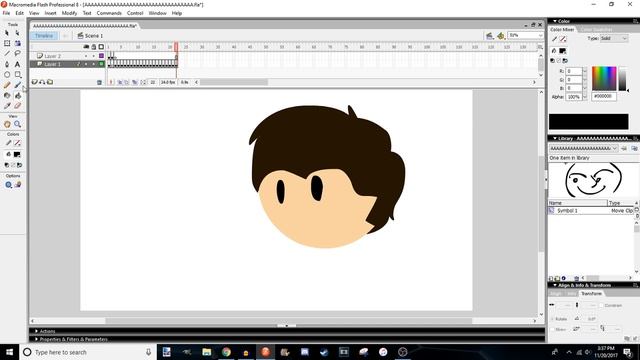Toggle lock all layers padlock icon
640x360 pixels.
[93, 47]
